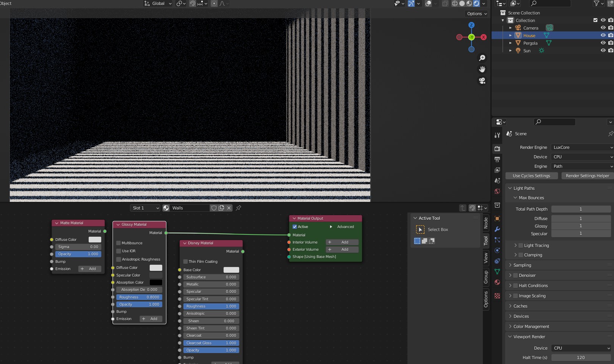Image resolution: width=614 pixels, height=364 pixels.
Task: Switch to the View sidebar tab
Action: [486, 258]
